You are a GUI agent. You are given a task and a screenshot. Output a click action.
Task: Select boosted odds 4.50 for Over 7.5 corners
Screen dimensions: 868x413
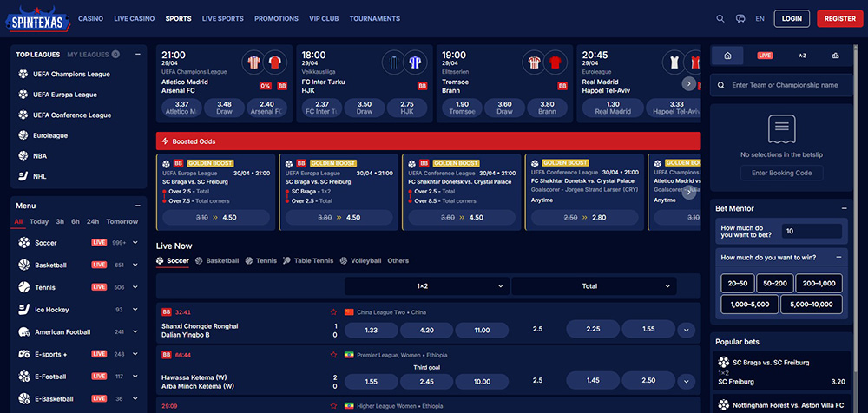click(216, 218)
